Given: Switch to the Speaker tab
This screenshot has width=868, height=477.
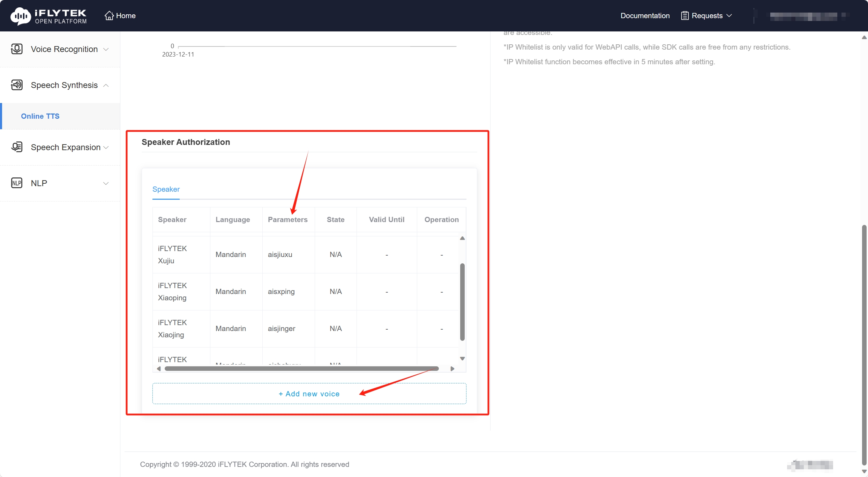Looking at the screenshot, I should (166, 189).
